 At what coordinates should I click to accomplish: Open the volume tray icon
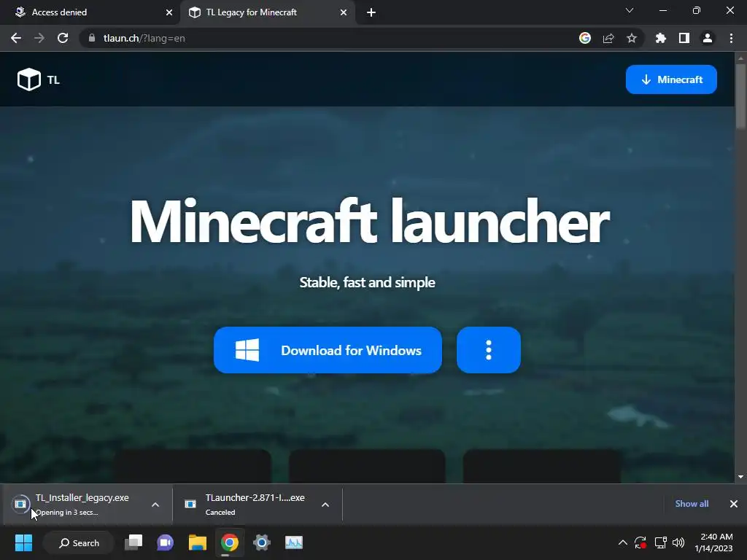pos(678,542)
